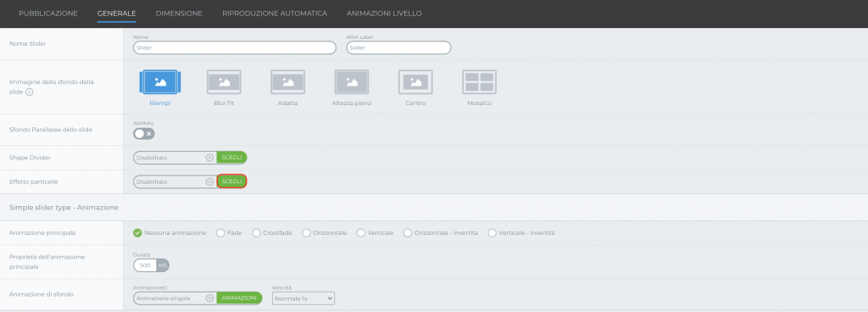Click the MS unit label beside Durata

pos(163,265)
